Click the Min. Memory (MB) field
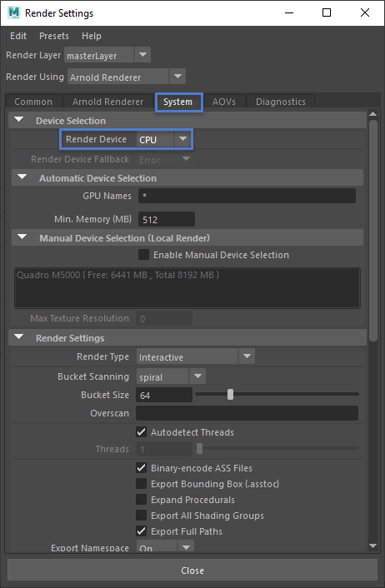 click(x=167, y=219)
